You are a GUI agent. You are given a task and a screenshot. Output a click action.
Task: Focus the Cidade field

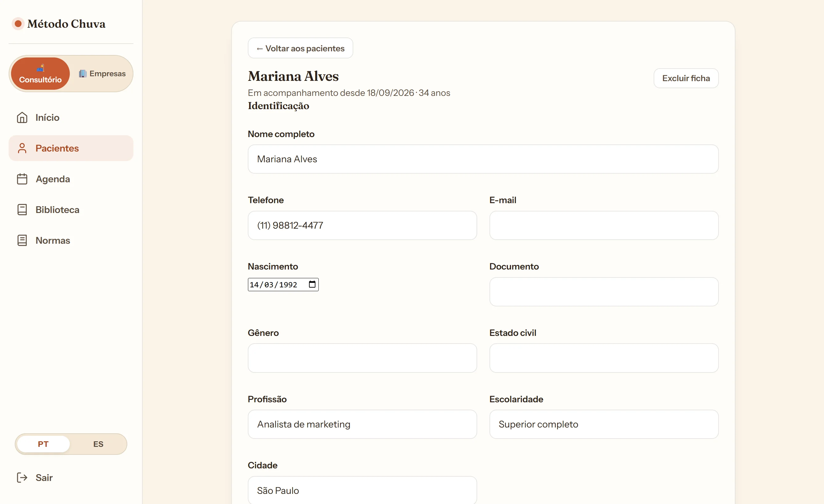click(x=362, y=490)
